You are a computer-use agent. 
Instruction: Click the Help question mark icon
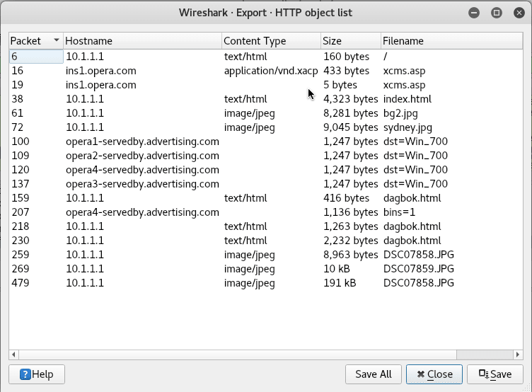(25, 374)
